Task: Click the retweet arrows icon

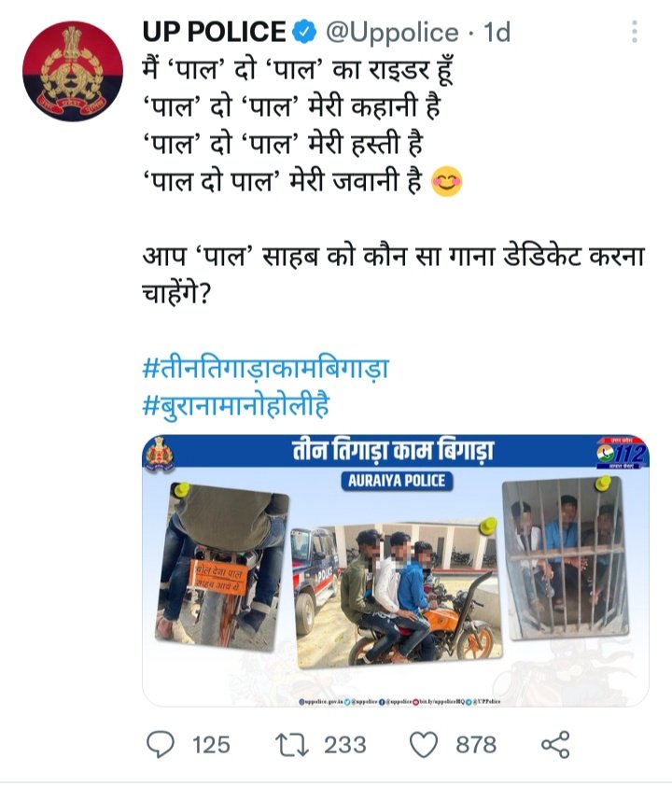Action: click(293, 744)
